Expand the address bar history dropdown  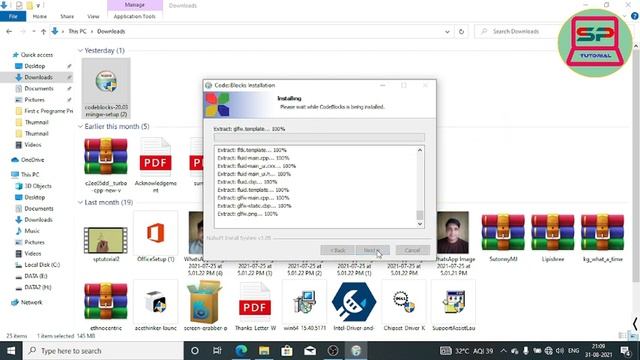point(447,31)
